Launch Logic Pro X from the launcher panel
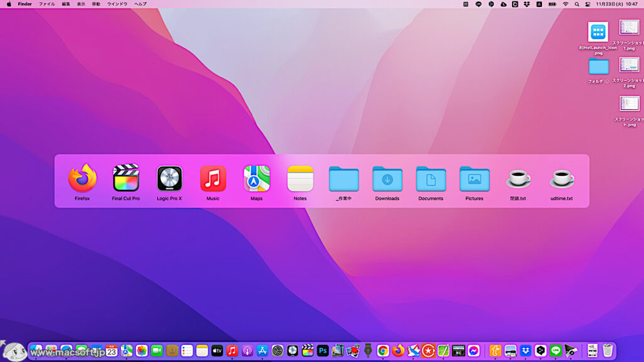Image resolution: width=644 pixels, height=362 pixels. click(170, 178)
